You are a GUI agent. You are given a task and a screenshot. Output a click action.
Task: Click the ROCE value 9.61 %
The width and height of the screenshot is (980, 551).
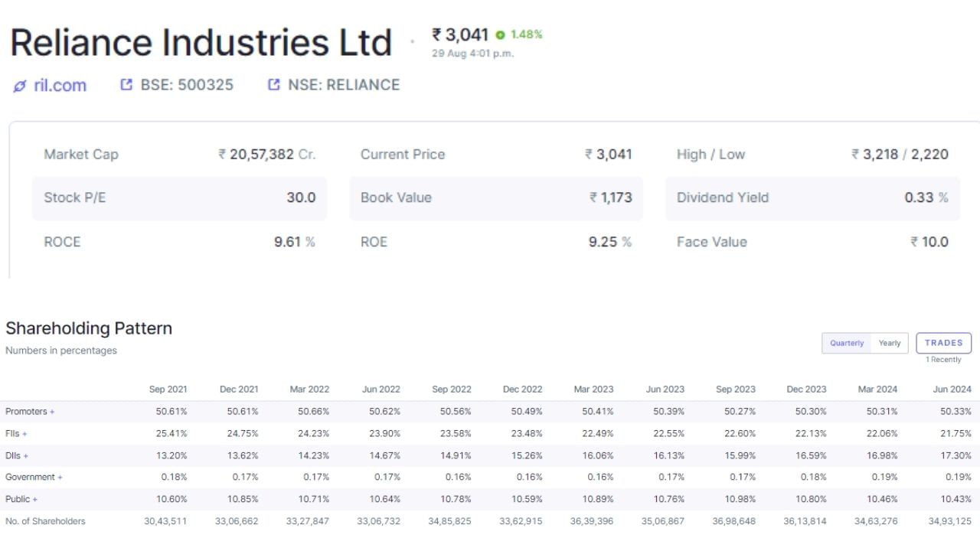295,242
